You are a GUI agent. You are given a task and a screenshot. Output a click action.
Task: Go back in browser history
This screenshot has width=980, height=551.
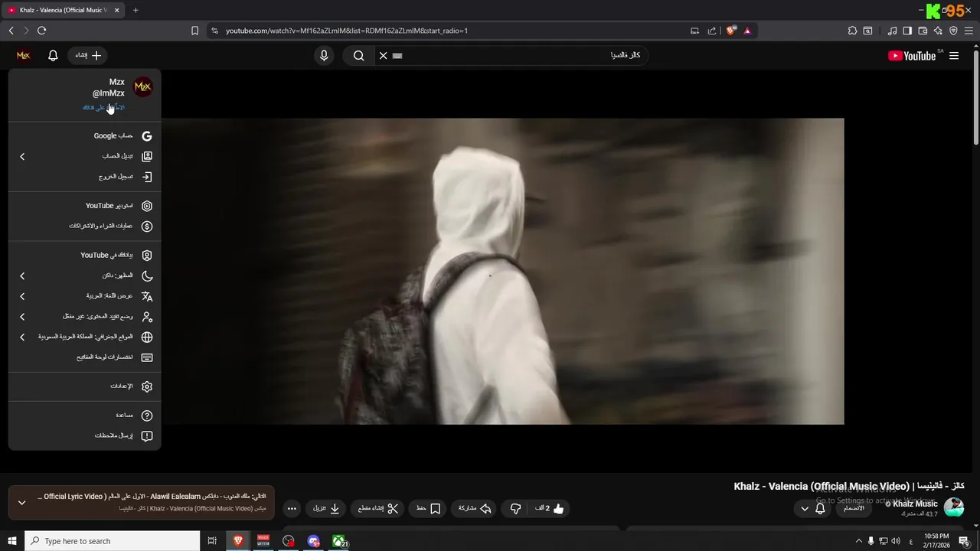11,31
